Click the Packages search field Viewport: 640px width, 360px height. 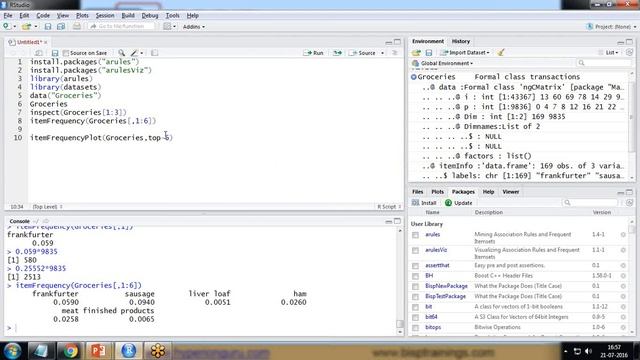click(590, 203)
